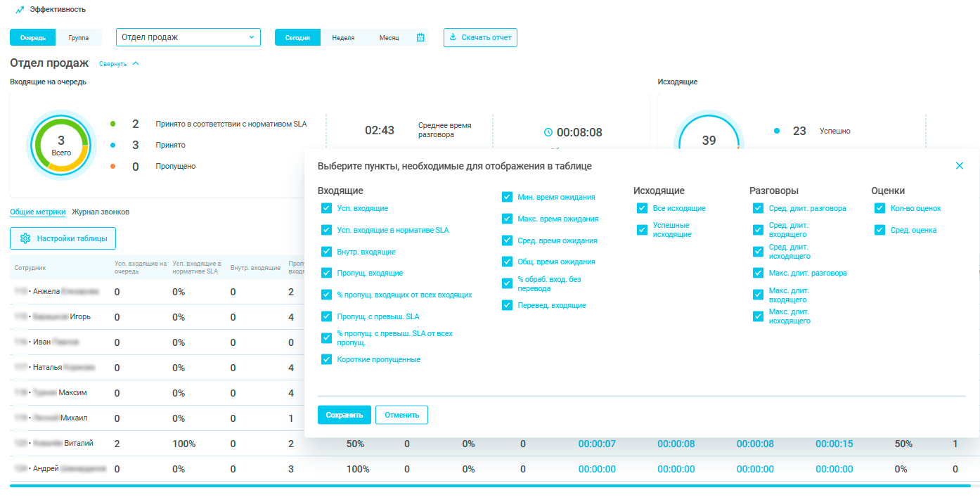The height and width of the screenshot is (502, 980).
Task: Click the Внутр. входящие column header
Action: 256,268
